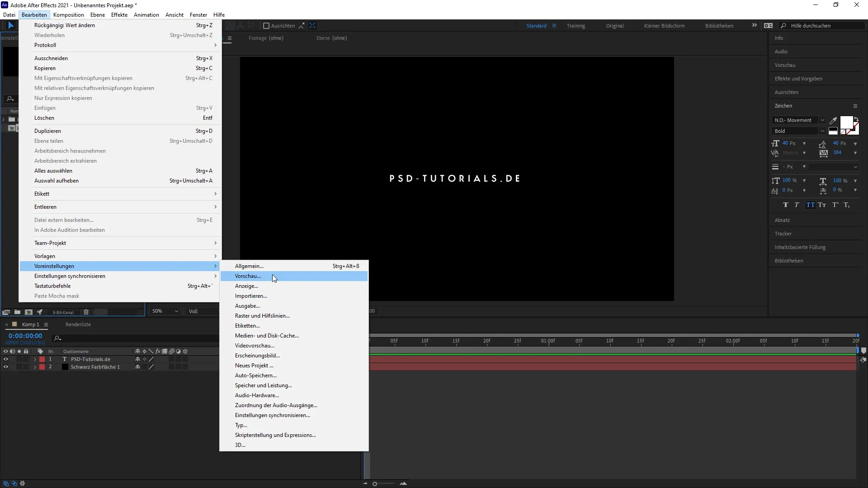Click the current timecode 0:00:00:00
Viewport: 868px width, 488px height.
tap(25, 336)
